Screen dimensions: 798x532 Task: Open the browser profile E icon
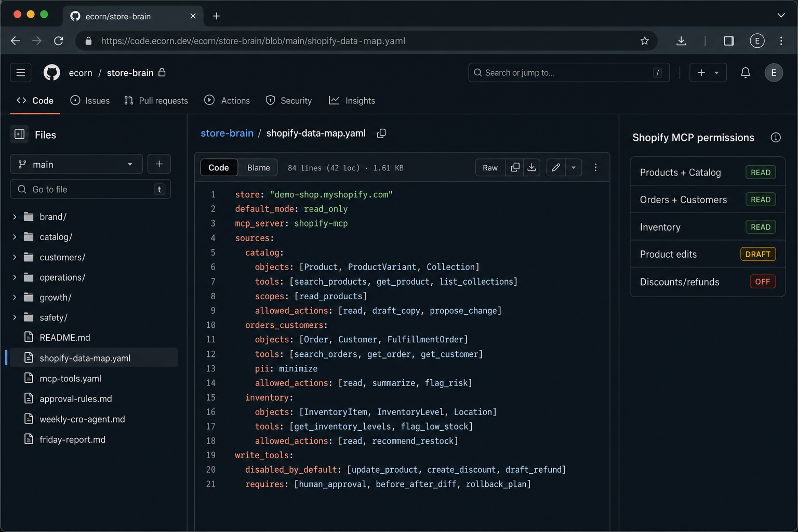(757, 41)
